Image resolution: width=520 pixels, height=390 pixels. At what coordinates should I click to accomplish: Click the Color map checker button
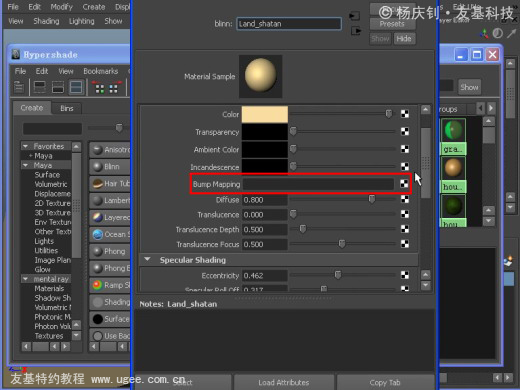(x=405, y=114)
